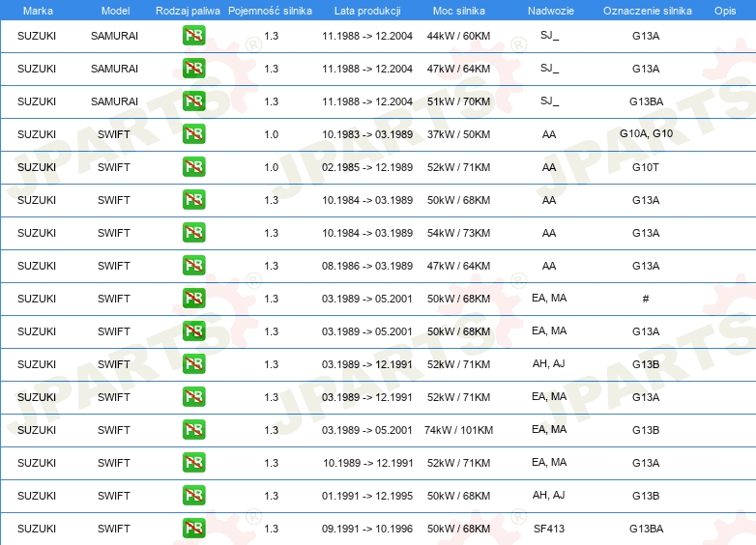756x545 pixels.
Task: Click 'AH, AJ' body cell in the 01.1991 row
Action: tap(549, 496)
